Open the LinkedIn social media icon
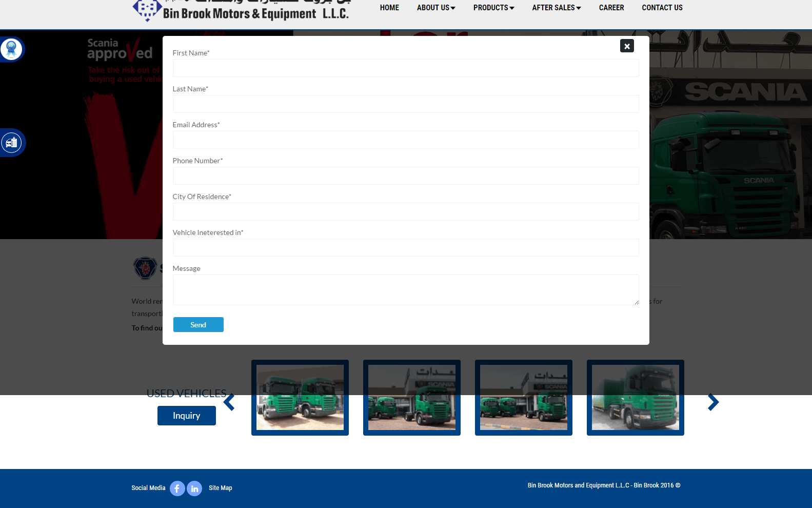The image size is (812, 508). coord(194,489)
